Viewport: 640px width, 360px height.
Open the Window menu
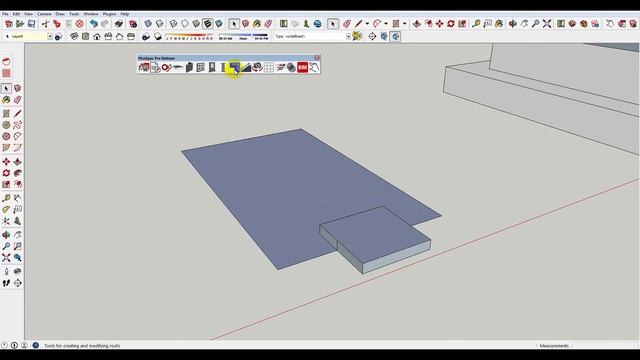pyautogui.click(x=91, y=14)
